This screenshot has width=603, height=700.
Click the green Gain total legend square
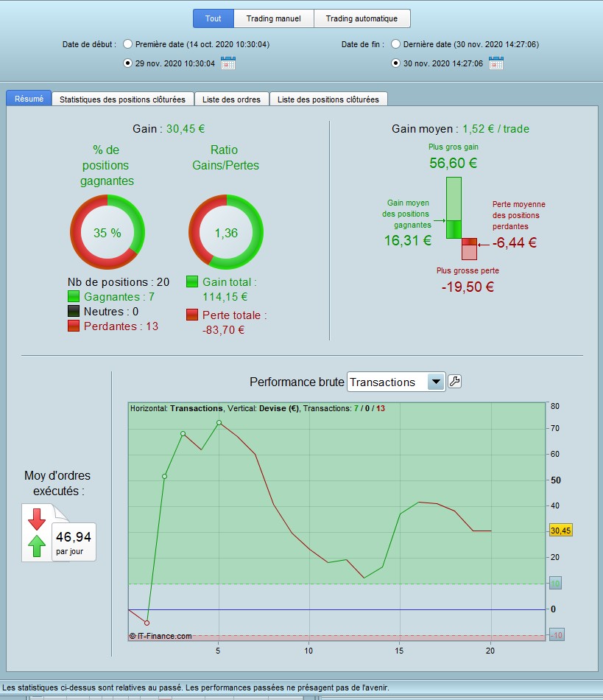[x=192, y=281]
